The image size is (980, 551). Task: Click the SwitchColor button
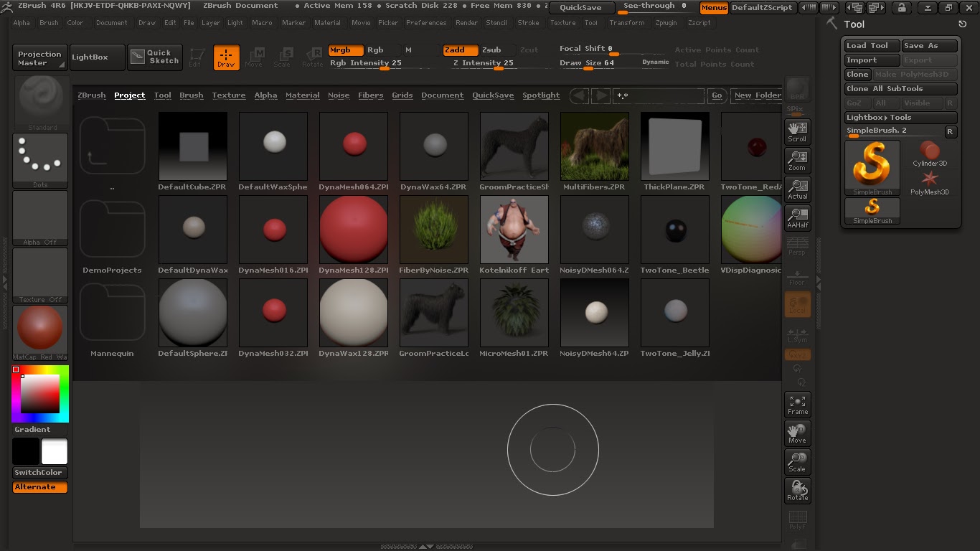tap(40, 473)
